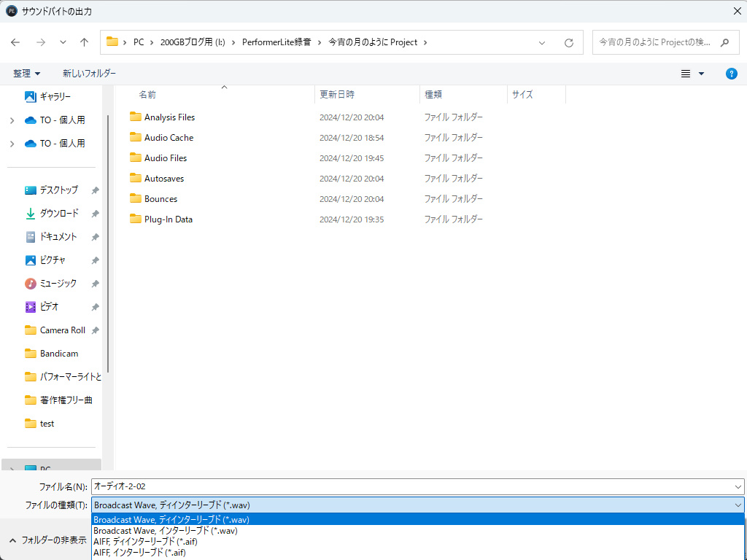Expand the first TO - 個人用 OneDrive node
This screenshot has height=560, width=747.
[12, 120]
